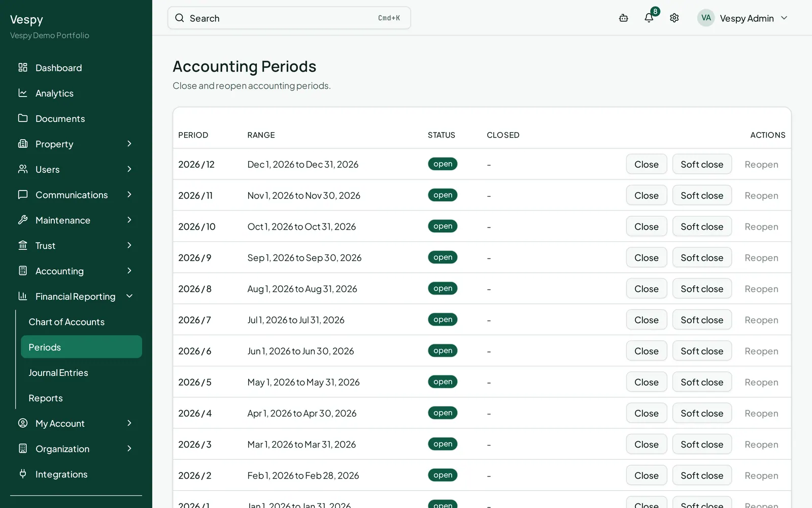Screen dimensions: 812x508
Task: Open Analytics in sidebar
Action: pyautogui.click(x=76, y=93)
